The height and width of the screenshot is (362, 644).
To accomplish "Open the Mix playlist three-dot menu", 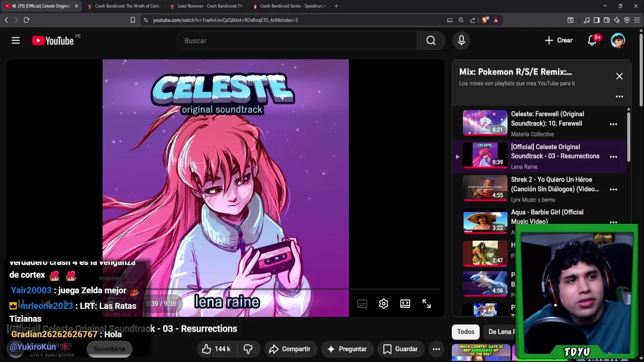I will (x=619, y=97).
